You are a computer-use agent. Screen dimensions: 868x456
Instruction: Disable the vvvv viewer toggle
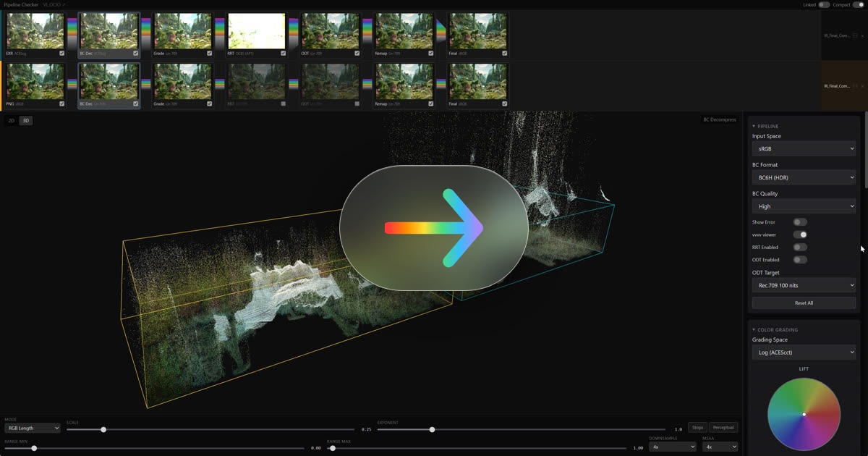click(800, 235)
